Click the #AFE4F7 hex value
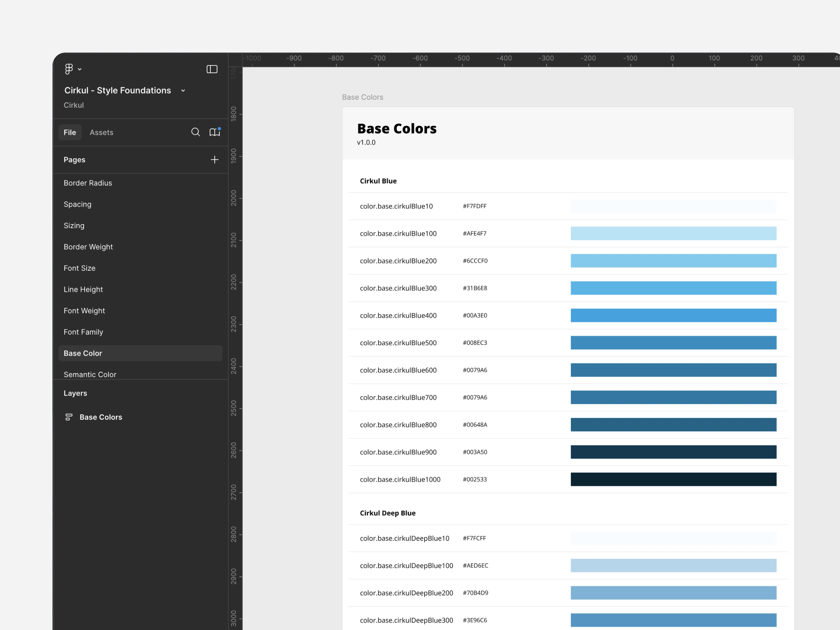 (x=475, y=234)
